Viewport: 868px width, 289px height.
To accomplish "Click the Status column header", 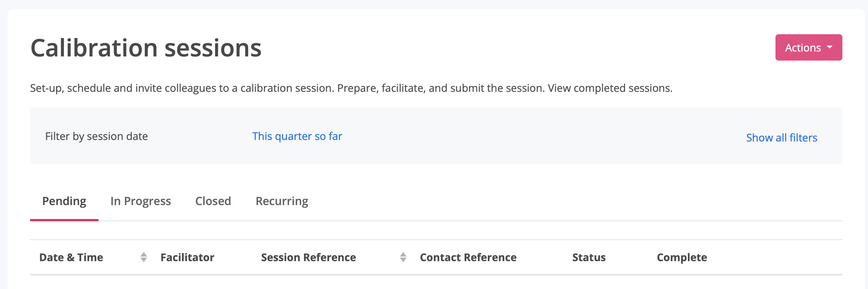I will point(589,257).
